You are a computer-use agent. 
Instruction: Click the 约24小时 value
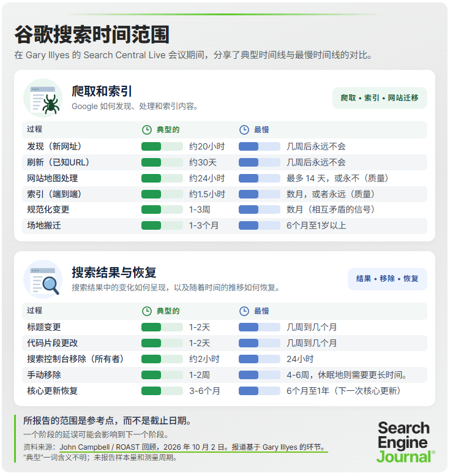207,178
